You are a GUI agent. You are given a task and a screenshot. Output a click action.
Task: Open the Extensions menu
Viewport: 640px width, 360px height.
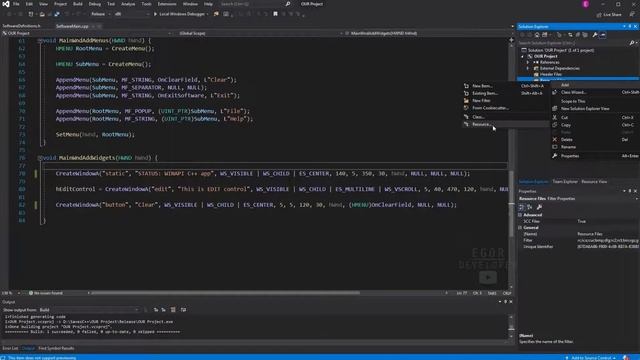coord(167,4)
